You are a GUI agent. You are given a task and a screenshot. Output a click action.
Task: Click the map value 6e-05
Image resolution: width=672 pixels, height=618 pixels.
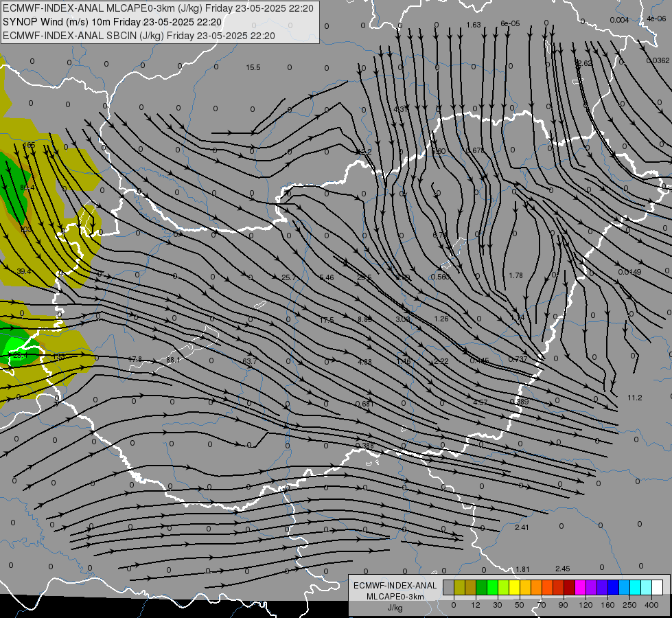pos(510,23)
